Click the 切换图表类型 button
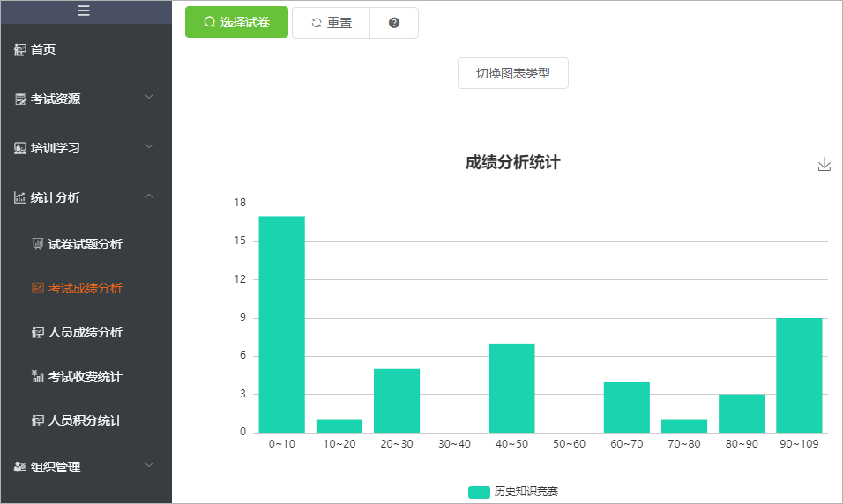 tap(513, 73)
